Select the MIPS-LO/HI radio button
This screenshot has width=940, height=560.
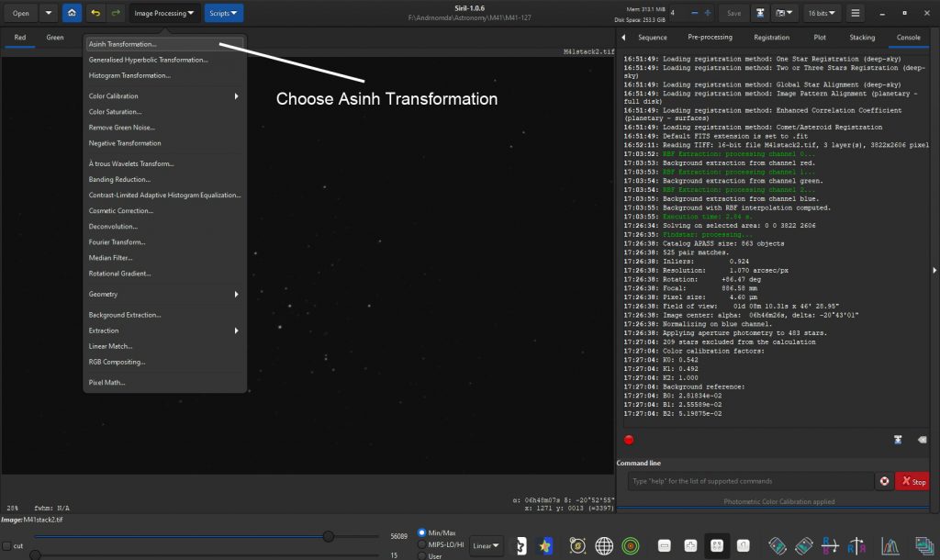tap(422, 544)
